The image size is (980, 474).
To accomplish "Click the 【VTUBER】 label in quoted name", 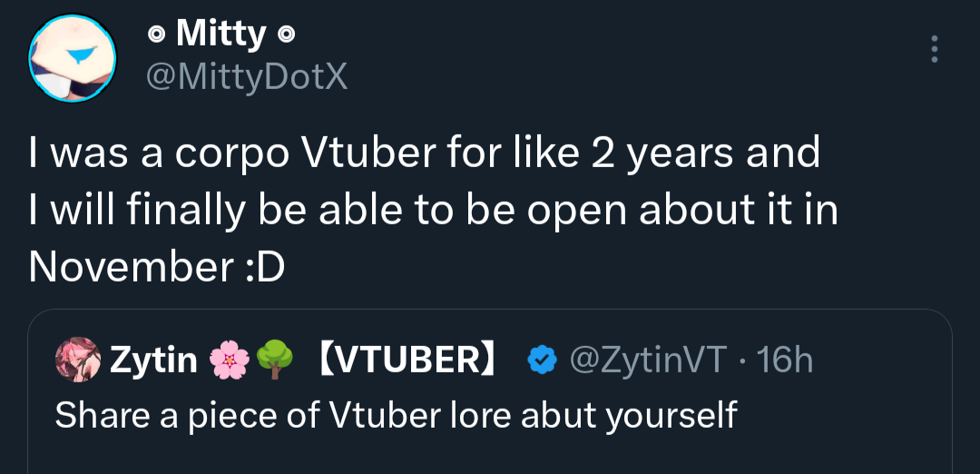I will click(x=407, y=360).
